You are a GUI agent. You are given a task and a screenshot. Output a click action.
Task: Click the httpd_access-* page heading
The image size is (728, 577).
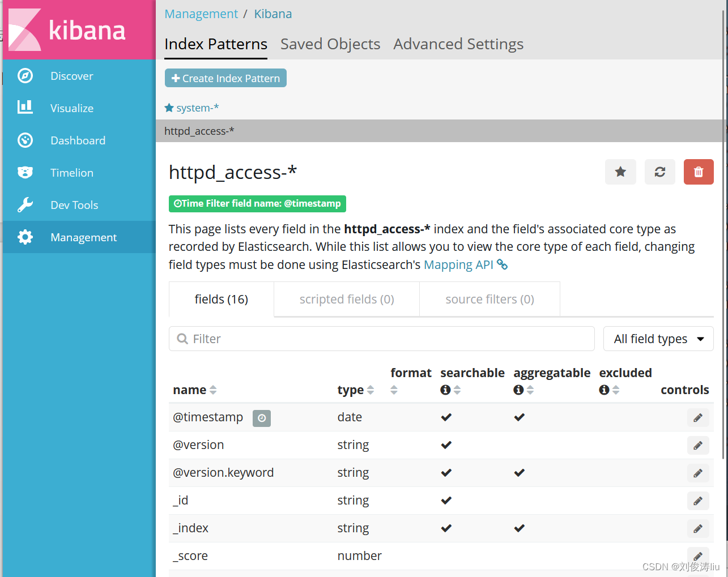click(x=233, y=172)
